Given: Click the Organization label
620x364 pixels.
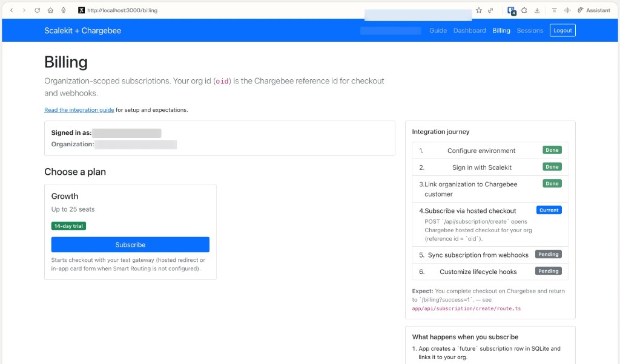Looking at the screenshot, I should [73, 144].
